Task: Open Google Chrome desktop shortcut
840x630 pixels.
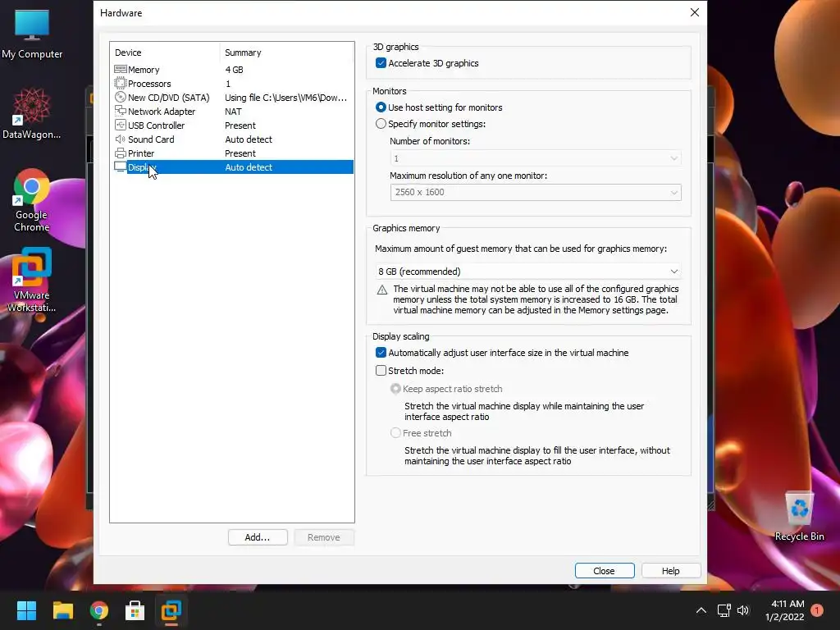Action: tap(32, 201)
